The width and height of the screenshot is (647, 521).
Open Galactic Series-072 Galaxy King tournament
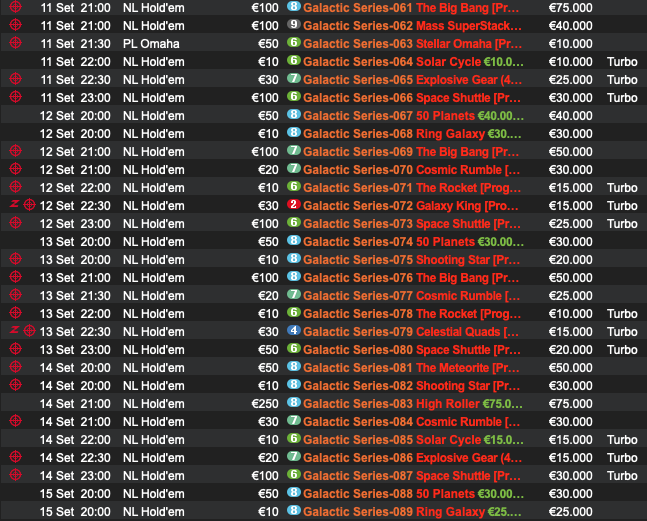(x=411, y=206)
